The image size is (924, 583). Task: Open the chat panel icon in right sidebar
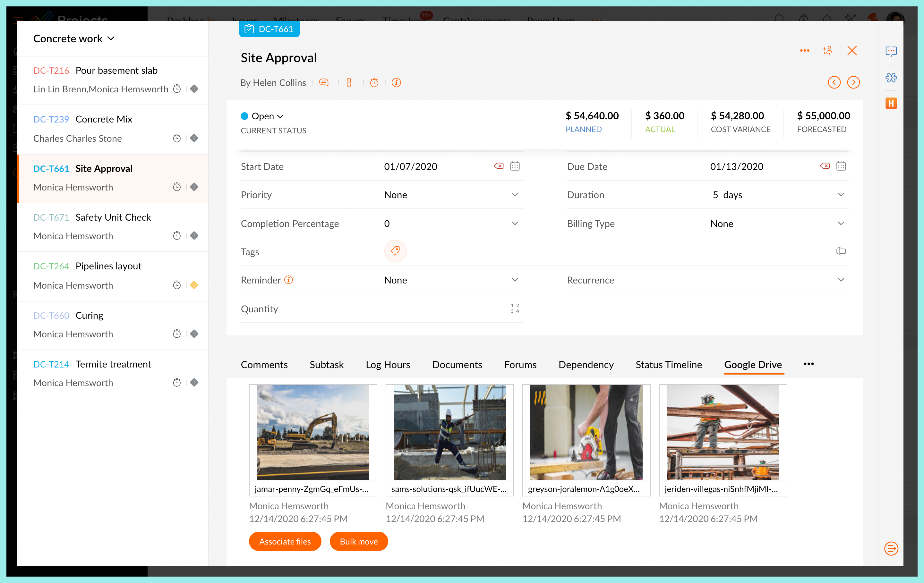[891, 51]
